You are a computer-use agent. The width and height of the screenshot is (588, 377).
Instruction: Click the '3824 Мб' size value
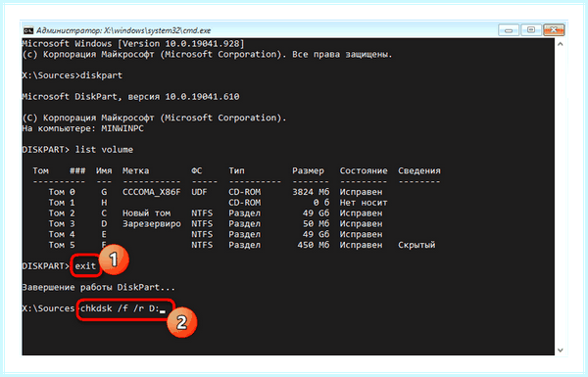311,192
